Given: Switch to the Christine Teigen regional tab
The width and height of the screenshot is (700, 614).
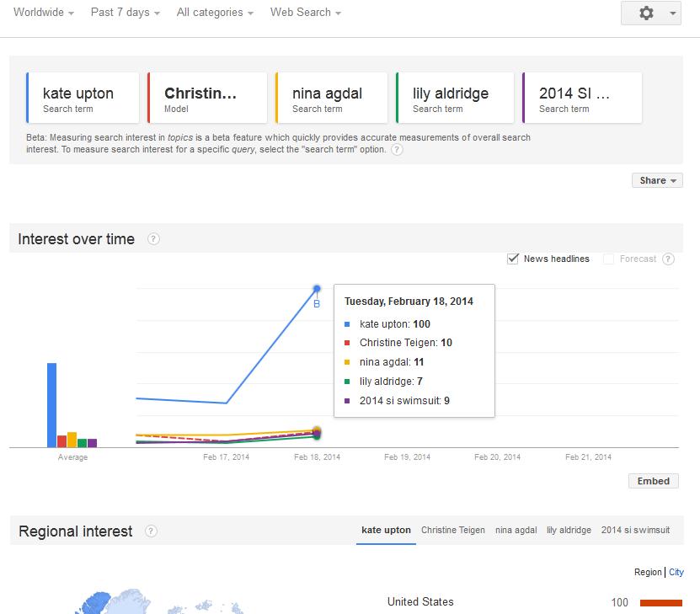Looking at the screenshot, I should (453, 531).
